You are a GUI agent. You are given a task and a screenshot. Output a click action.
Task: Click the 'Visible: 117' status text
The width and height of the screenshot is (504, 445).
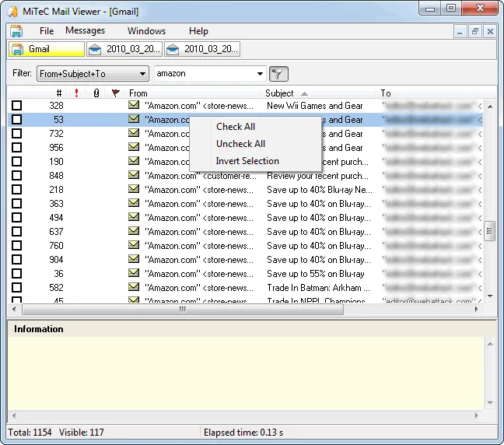[82, 433]
